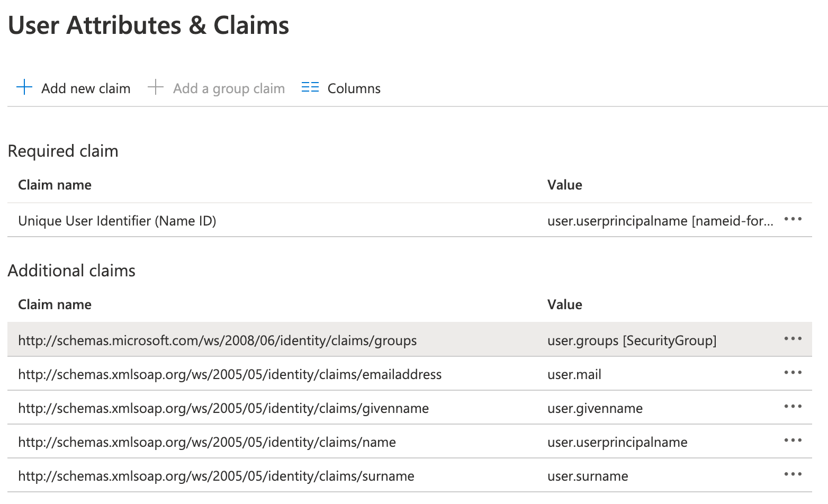Click the plus icon beside Add a group claim

coord(156,87)
